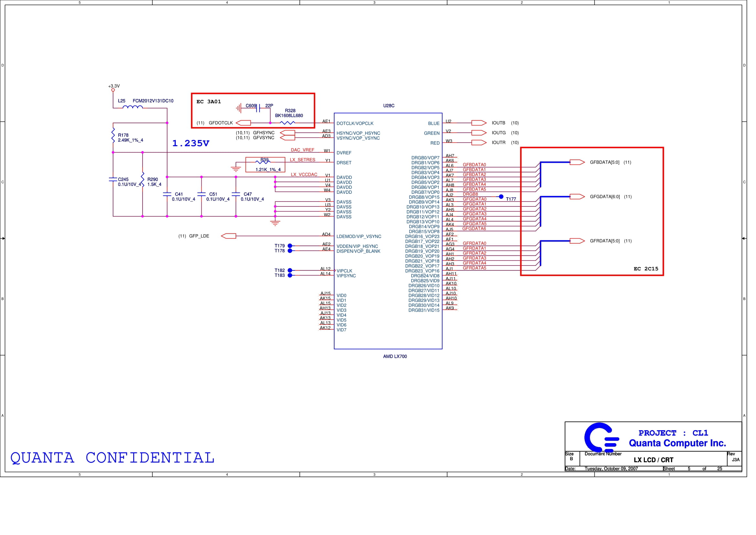Image resolution: width=756 pixels, height=535 pixels.
Task: Select the C51 capacitor symbol
Action: point(201,194)
